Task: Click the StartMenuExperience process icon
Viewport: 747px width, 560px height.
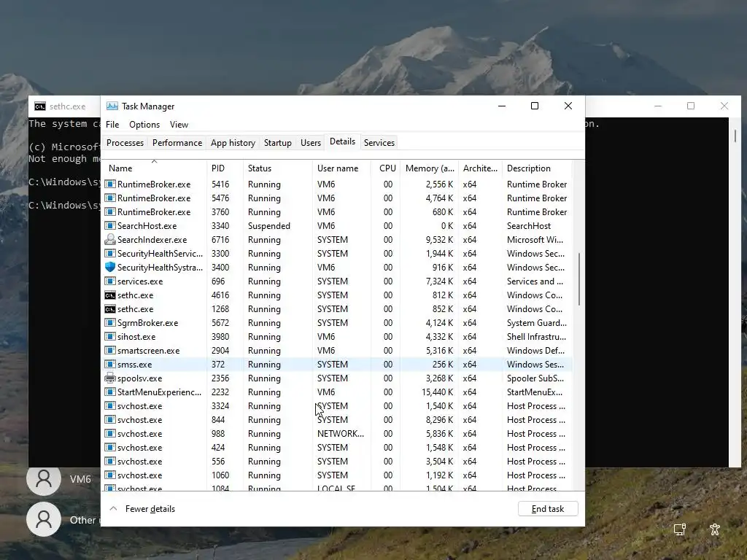Action: (x=110, y=392)
